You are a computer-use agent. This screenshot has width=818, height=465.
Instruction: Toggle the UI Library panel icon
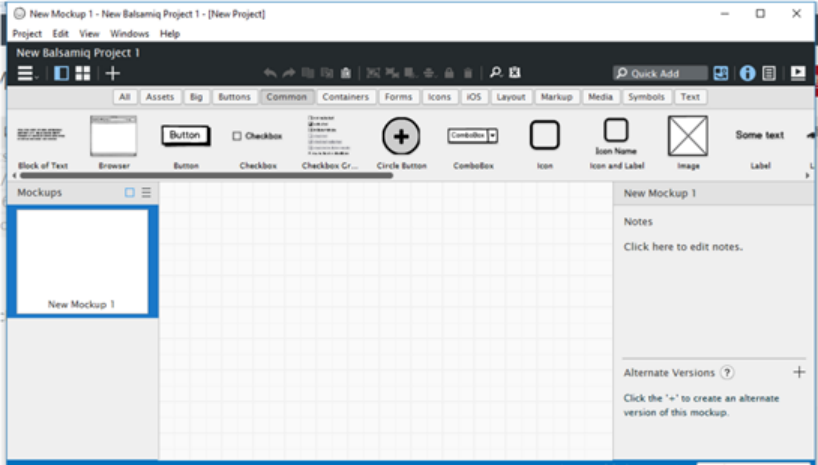pos(721,73)
